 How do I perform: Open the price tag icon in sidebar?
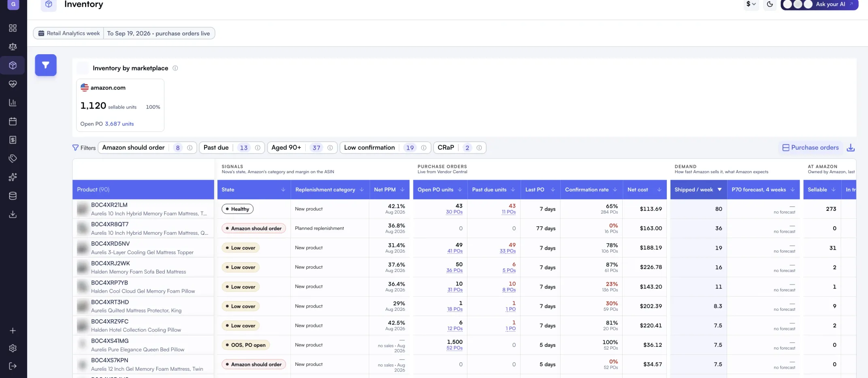(x=13, y=158)
